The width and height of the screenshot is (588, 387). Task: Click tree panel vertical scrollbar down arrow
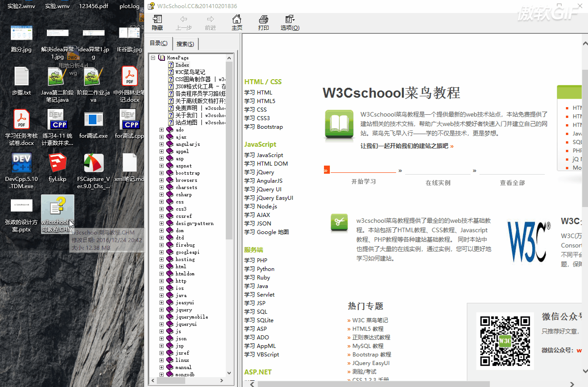tap(229, 373)
